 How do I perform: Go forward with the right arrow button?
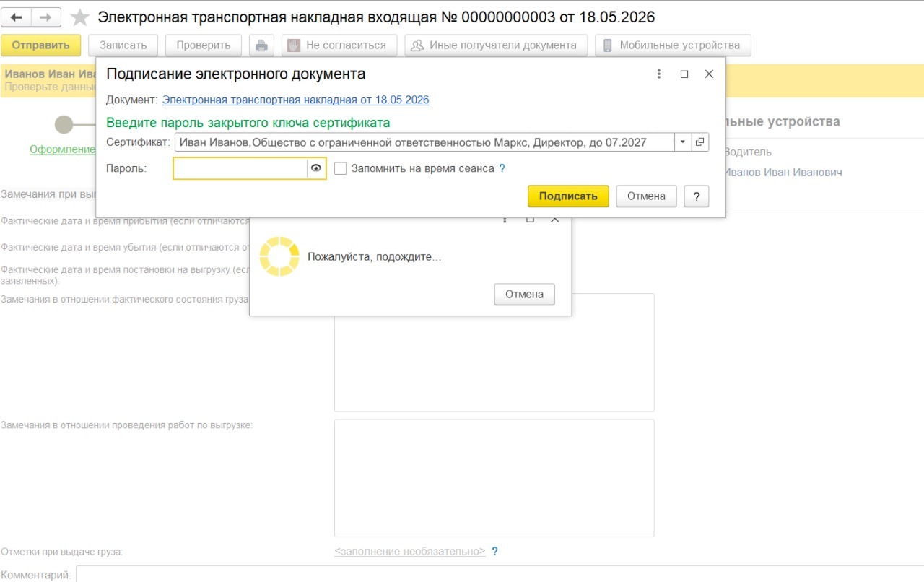pyautogui.click(x=45, y=17)
